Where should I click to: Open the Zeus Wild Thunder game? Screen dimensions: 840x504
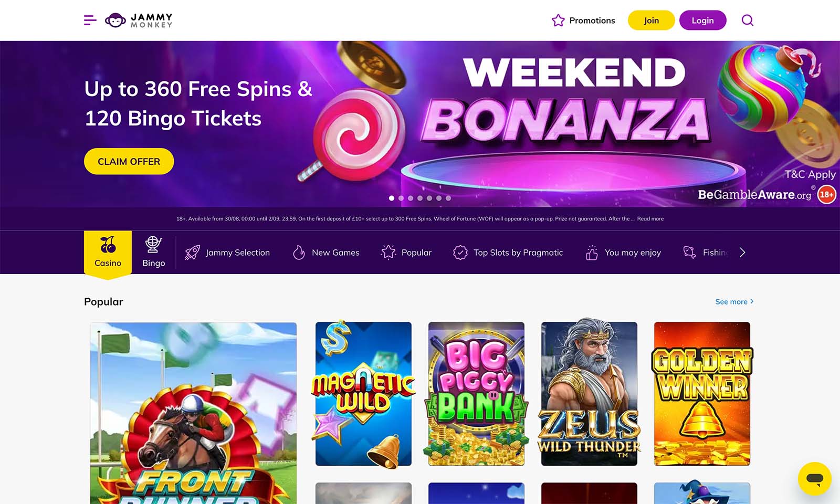(589, 393)
